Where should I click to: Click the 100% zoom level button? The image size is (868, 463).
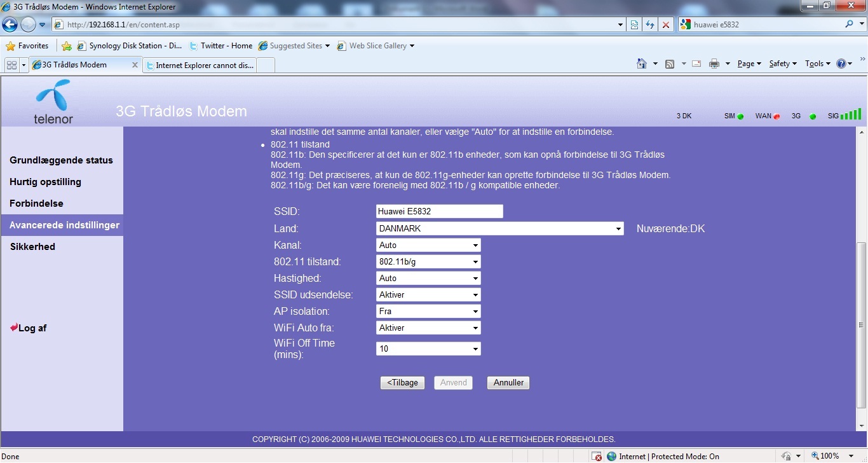pos(825,457)
